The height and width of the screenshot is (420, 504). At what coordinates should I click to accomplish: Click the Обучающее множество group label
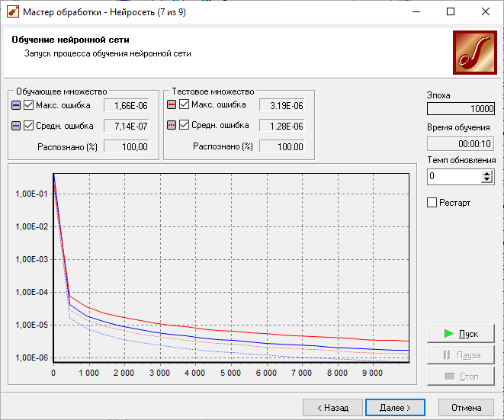click(x=62, y=91)
